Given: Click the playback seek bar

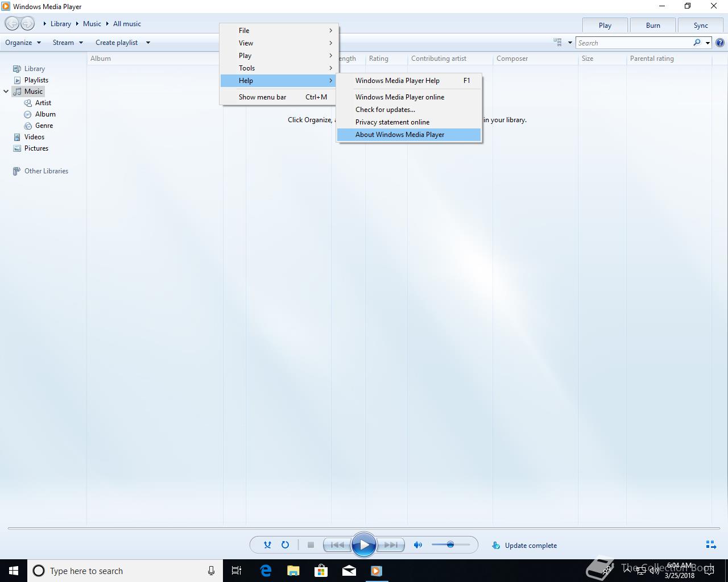Looking at the screenshot, I should 364,528.
